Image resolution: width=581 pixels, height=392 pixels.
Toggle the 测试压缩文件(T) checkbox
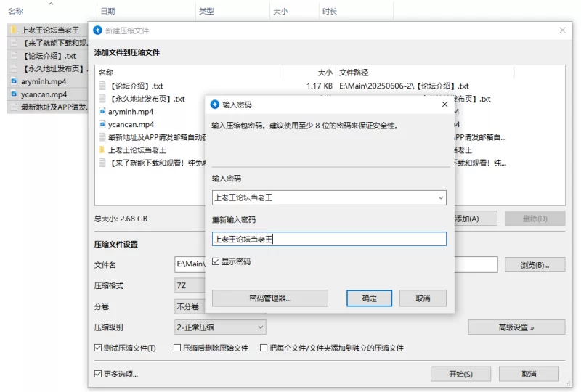tap(98, 348)
